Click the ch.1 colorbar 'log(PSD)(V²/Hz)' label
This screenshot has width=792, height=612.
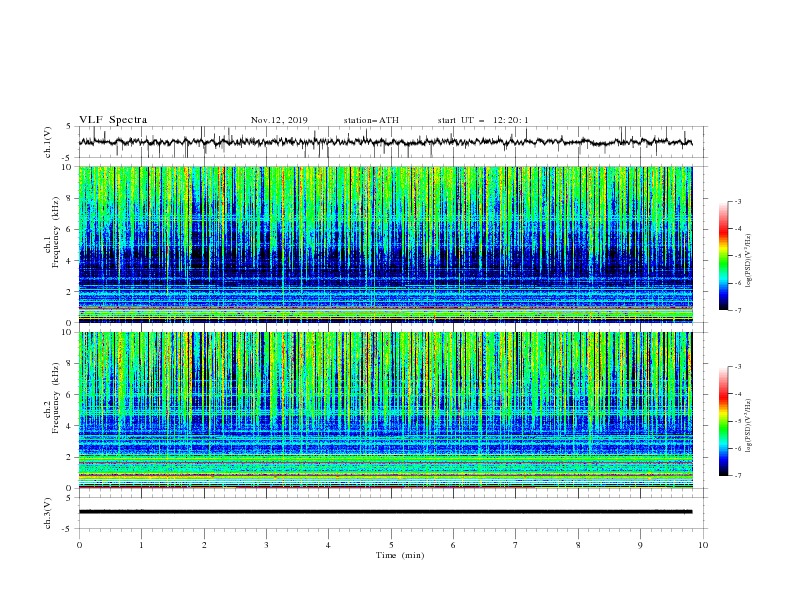click(x=749, y=261)
